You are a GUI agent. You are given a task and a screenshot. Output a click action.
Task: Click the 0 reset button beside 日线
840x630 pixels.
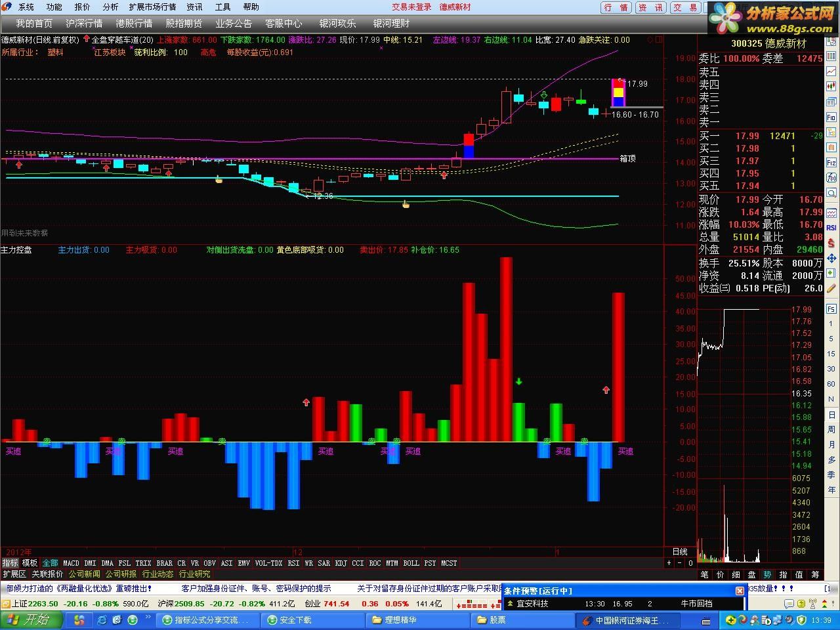click(690, 563)
